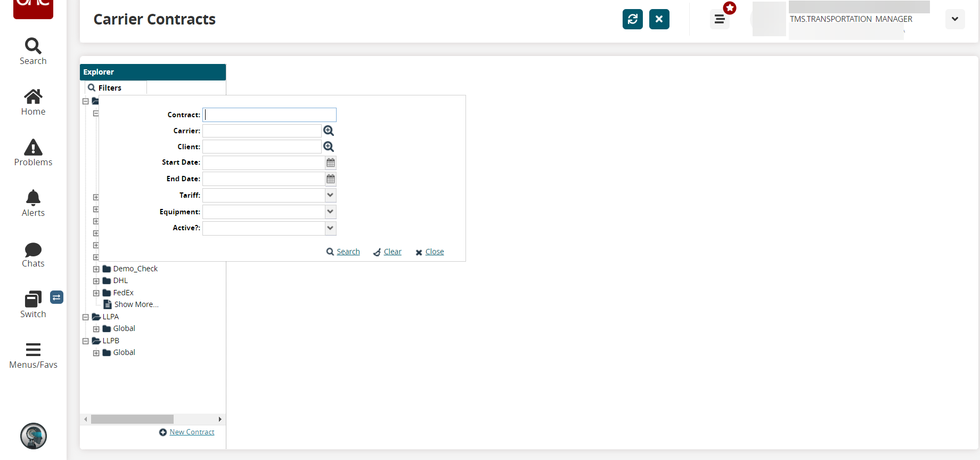Click the Explorer scrollbar right arrow

point(220,419)
